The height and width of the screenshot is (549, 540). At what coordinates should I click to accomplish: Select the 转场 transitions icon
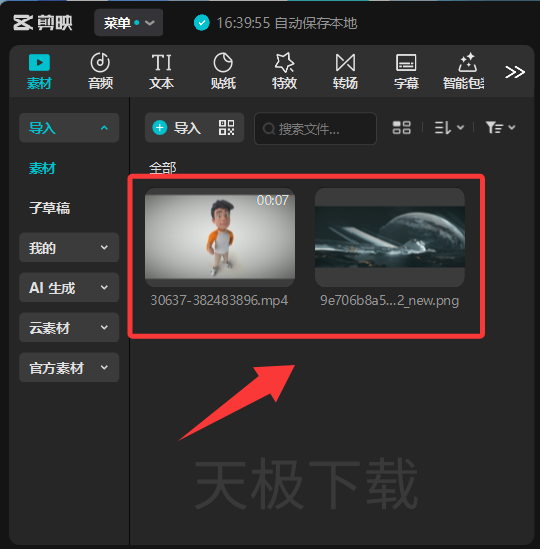point(345,63)
